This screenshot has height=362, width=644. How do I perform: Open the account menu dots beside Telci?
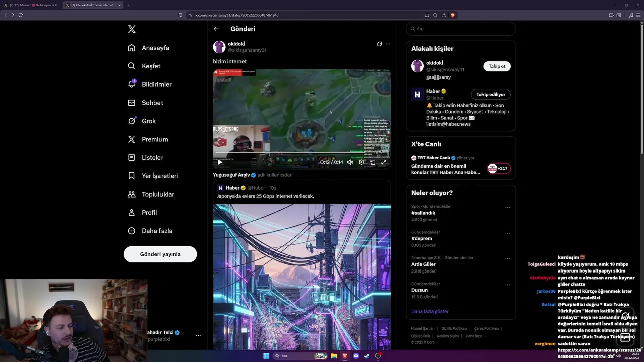(198, 336)
